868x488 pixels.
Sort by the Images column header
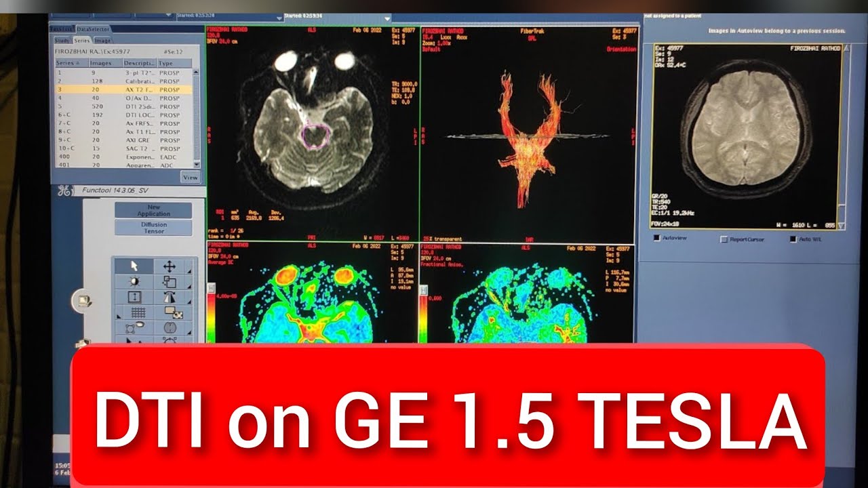coord(106,62)
